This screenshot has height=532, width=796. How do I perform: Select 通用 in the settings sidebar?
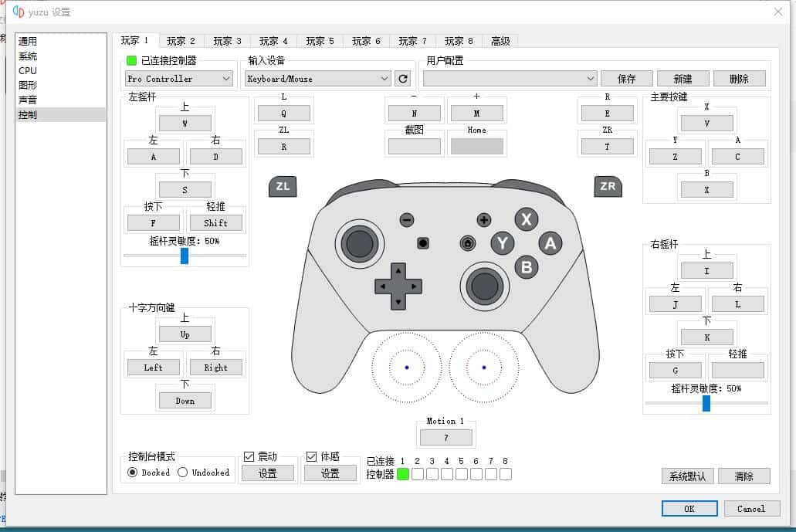pos(28,41)
